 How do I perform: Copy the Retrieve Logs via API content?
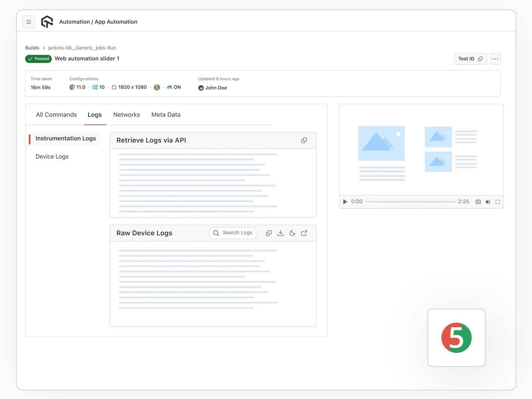304,140
